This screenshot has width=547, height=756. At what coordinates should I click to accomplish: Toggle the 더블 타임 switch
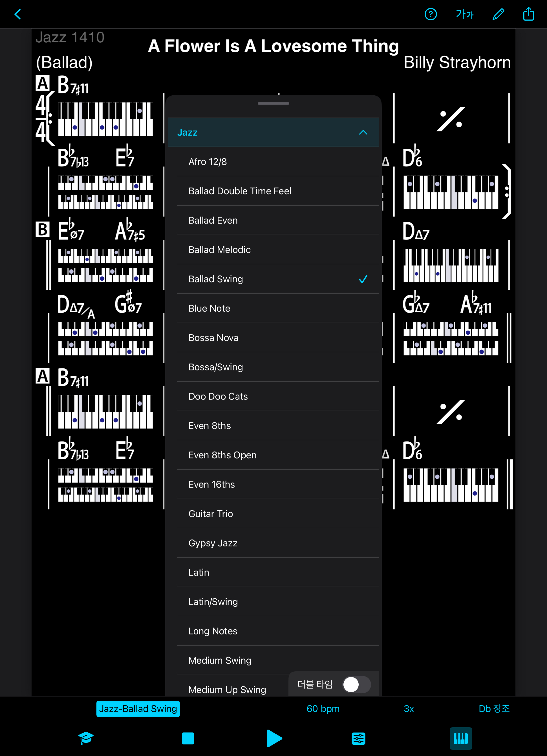[356, 684]
